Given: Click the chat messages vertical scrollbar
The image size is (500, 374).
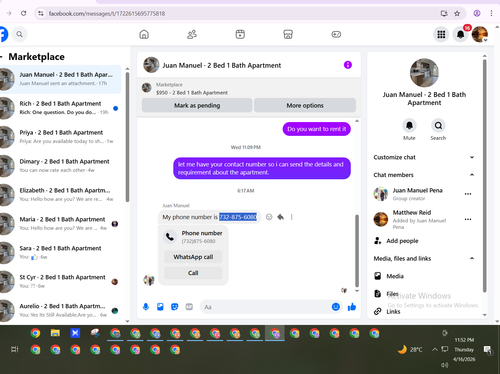Looking at the screenshot, I should click(357, 251).
